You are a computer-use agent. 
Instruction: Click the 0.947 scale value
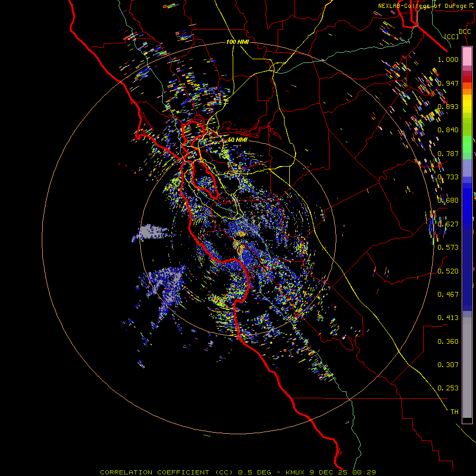pos(448,83)
